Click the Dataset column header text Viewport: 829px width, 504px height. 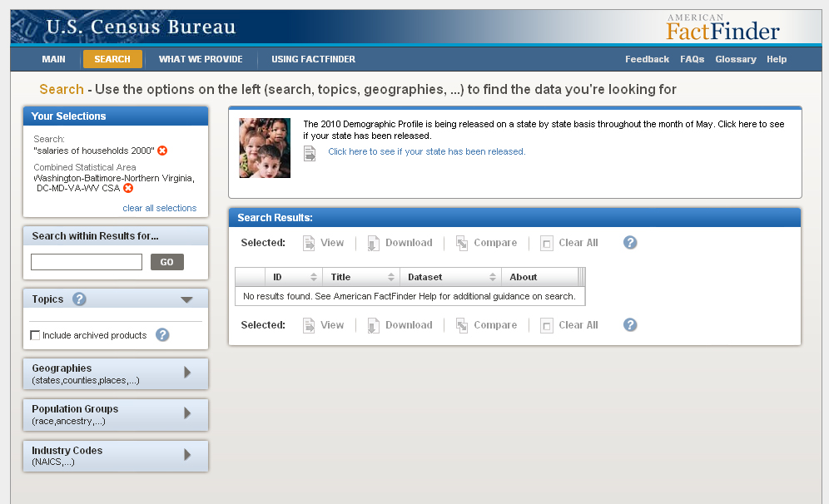[x=425, y=277]
